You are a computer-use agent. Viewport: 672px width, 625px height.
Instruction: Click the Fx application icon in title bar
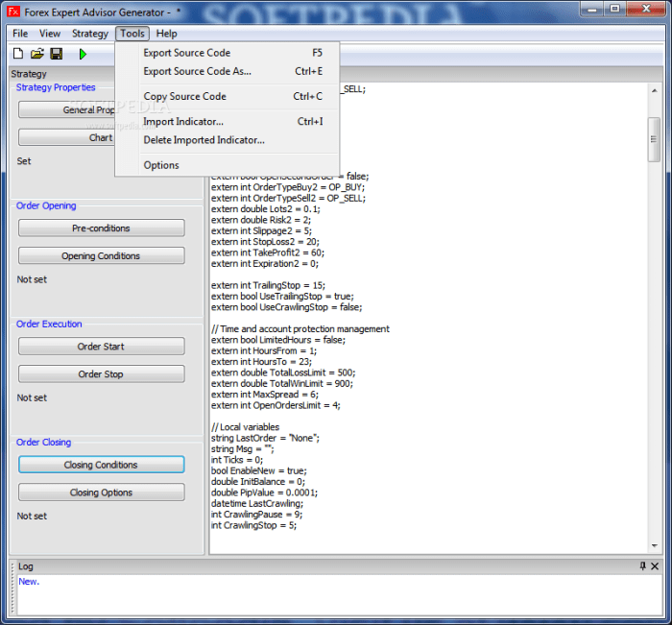pos(13,12)
